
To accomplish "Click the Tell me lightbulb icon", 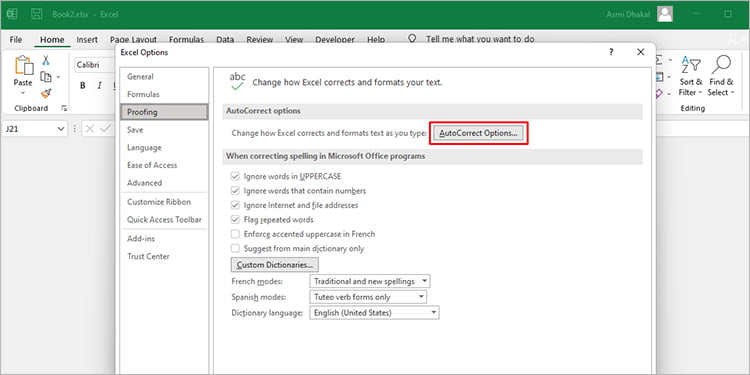I will coord(412,39).
